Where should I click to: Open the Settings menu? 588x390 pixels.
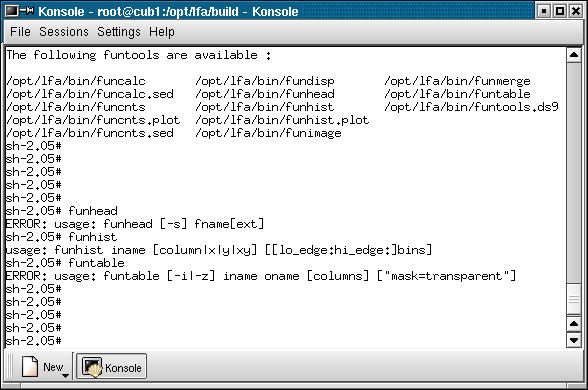pyautogui.click(x=118, y=32)
